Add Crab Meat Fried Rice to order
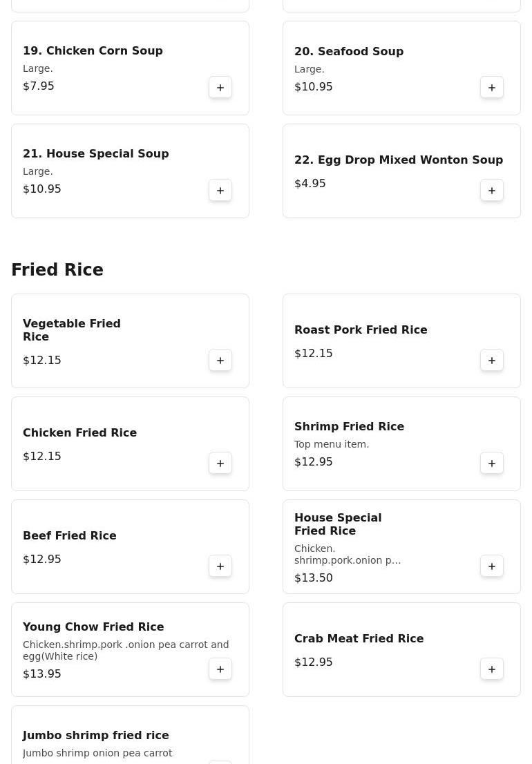Image resolution: width=532 pixels, height=764 pixels. (x=492, y=669)
